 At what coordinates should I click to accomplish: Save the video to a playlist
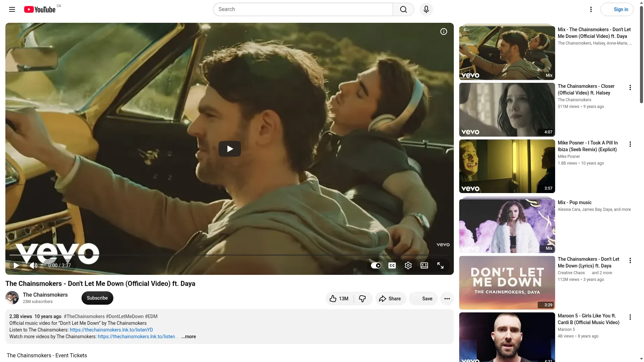click(x=423, y=299)
